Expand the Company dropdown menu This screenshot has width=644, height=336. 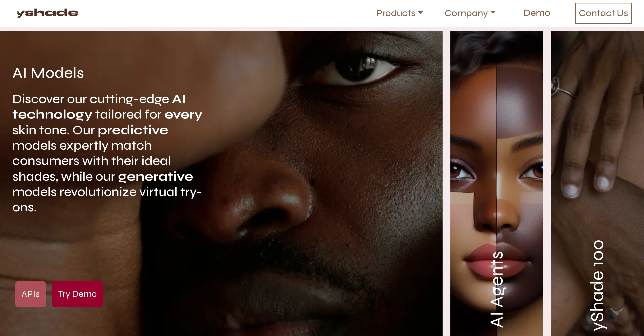tap(470, 13)
